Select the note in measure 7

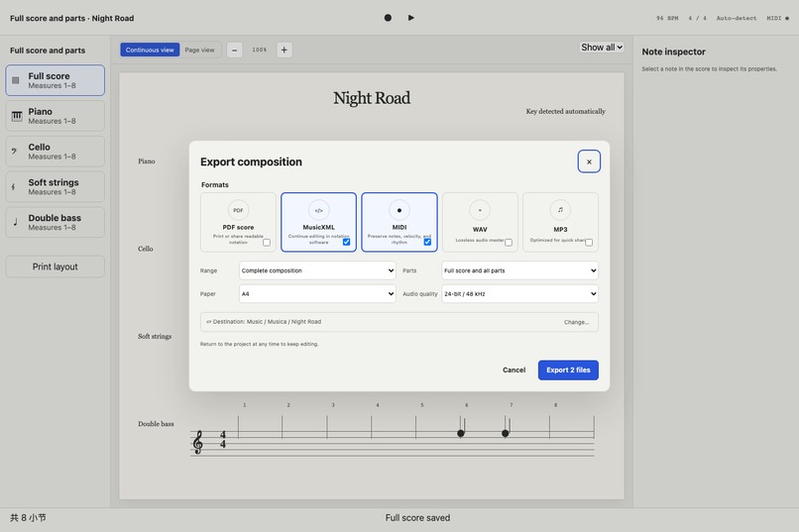click(x=506, y=433)
